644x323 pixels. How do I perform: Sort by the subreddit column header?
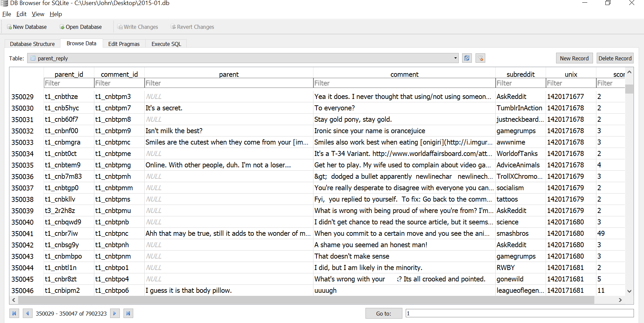[521, 74]
